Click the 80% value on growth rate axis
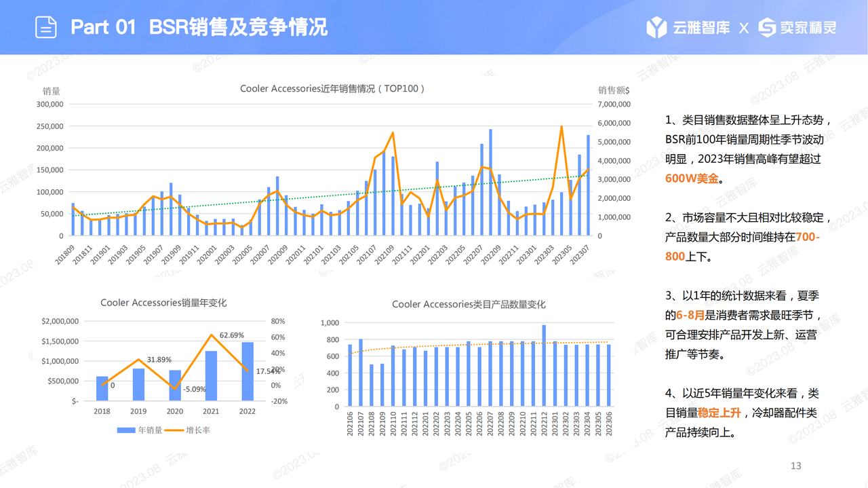 point(278,321)
